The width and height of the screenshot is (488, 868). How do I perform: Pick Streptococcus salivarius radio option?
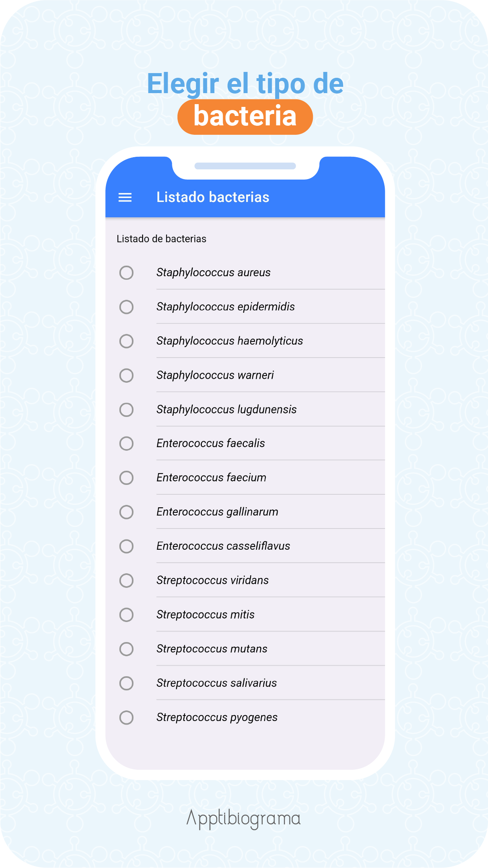pos(126,683)
